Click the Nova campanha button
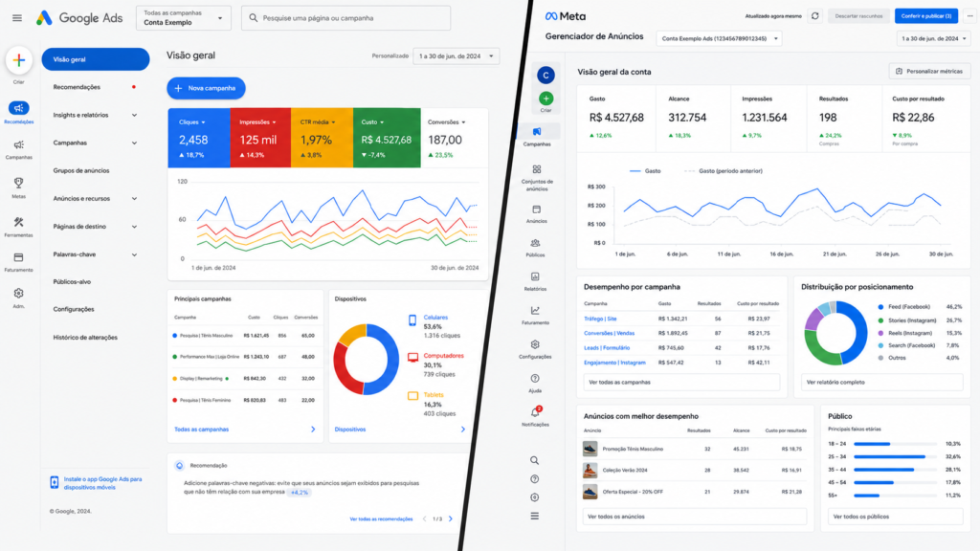Screen dimensions: 980x551 [x=206, y=88]
